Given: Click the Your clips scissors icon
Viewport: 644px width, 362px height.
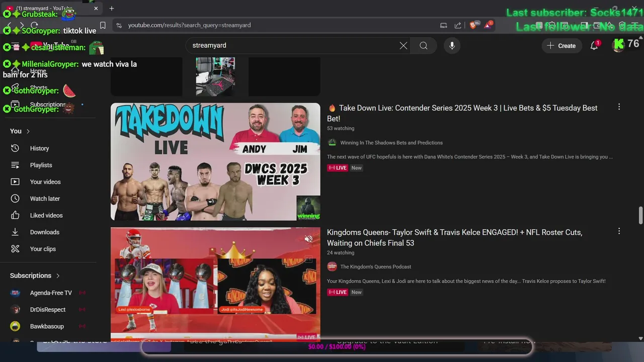Looking at the screenshot, I should (15, 249).
